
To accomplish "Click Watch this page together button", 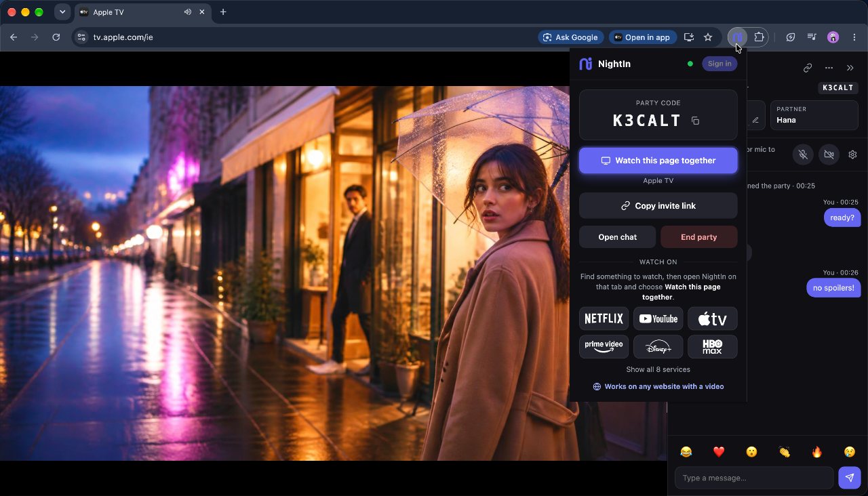I will tap(658, 161).
